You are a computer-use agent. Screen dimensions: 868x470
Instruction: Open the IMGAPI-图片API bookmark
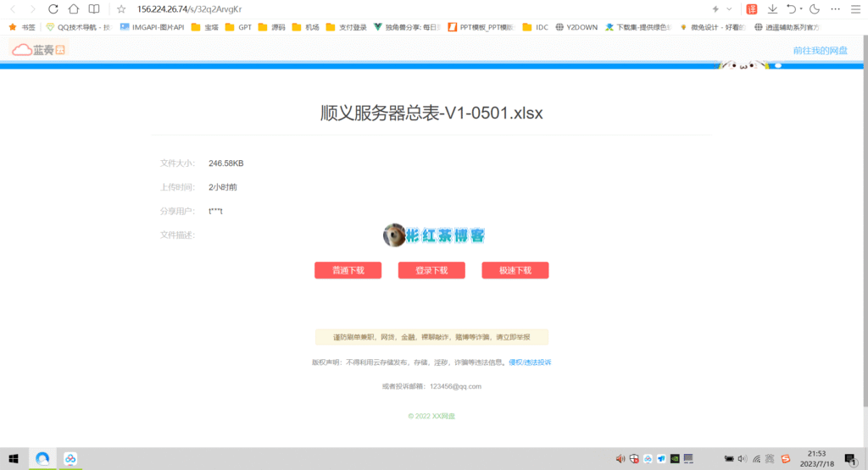pos(152,27)
